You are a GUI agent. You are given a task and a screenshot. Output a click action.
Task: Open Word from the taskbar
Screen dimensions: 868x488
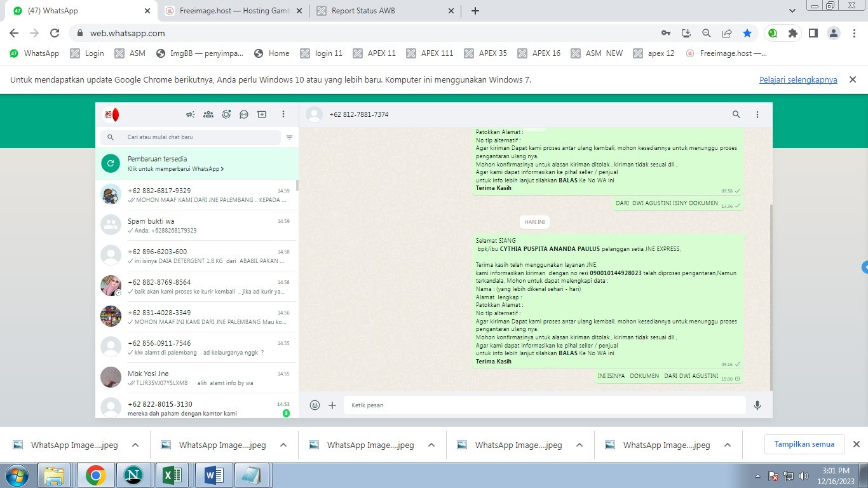[212, 475]
